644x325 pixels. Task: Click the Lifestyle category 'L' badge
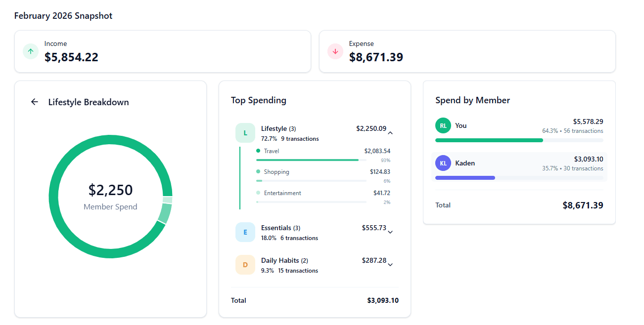click(245, 133)
